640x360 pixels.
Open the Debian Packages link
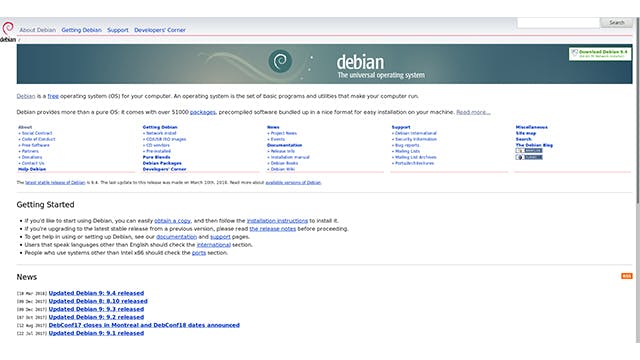(162, 163)
